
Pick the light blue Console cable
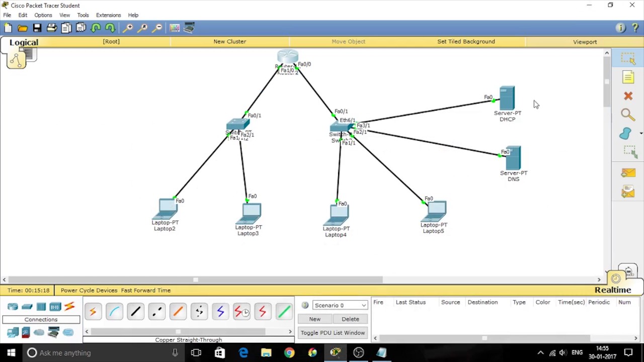tap(114, 312)
